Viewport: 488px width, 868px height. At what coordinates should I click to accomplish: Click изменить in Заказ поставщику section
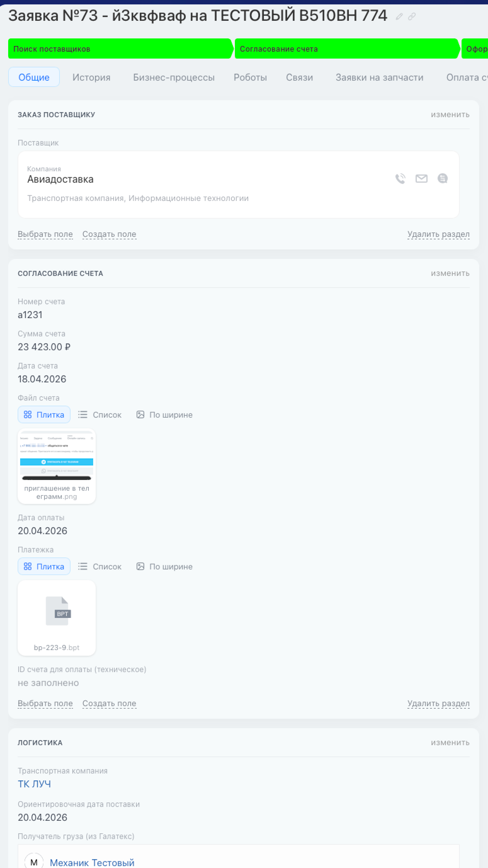[450, 115]
